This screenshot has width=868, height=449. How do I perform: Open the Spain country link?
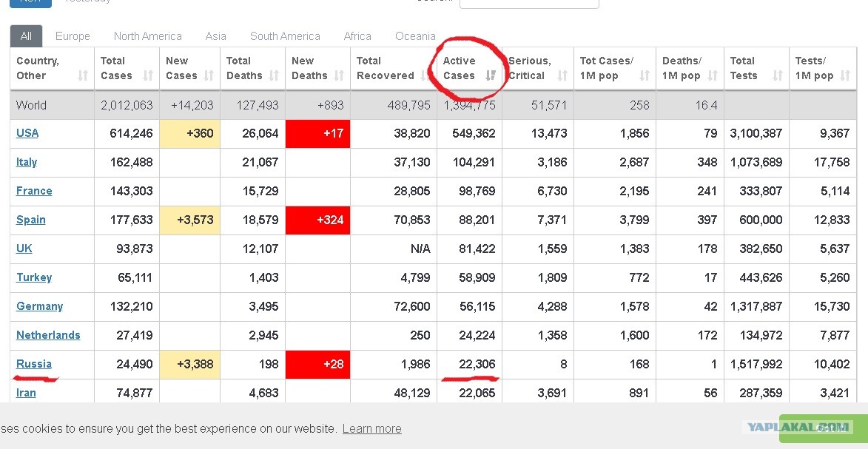coord(31,219)
